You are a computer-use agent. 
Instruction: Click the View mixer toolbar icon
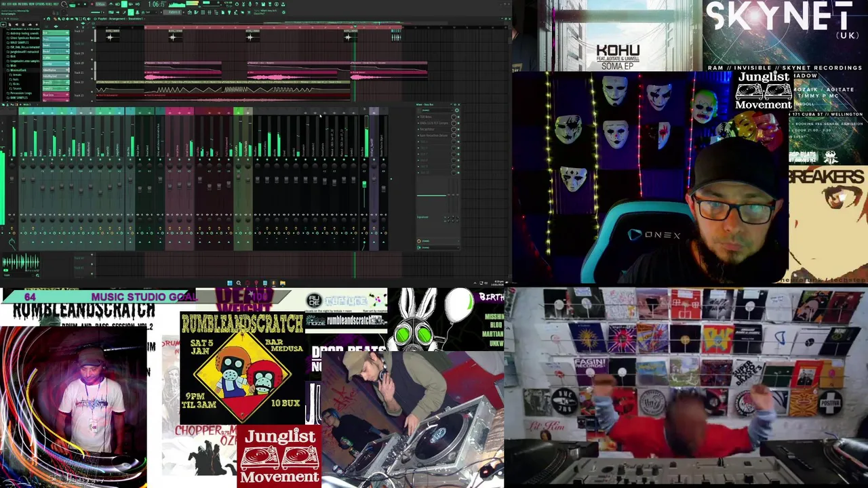pos(210,12)
